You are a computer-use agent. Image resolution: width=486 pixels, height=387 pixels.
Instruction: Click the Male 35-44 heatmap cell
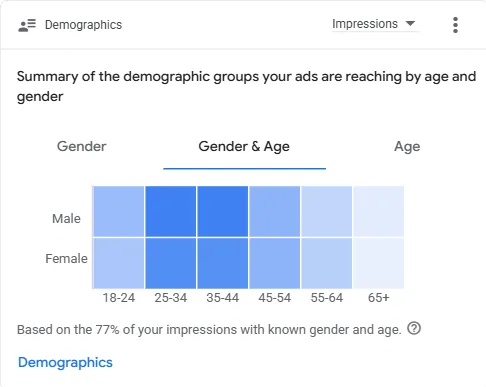[x=223, y=211]
